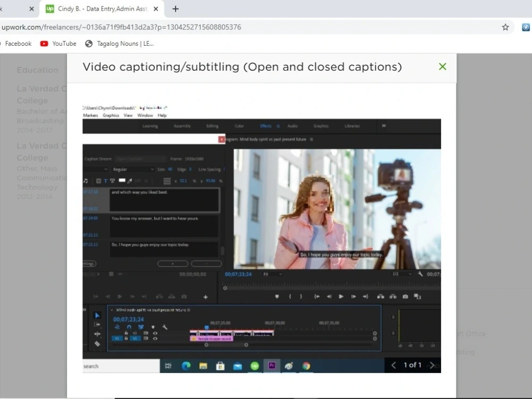Open the caption position grid icon
532x399 pixels.
(x=167, y=181)
